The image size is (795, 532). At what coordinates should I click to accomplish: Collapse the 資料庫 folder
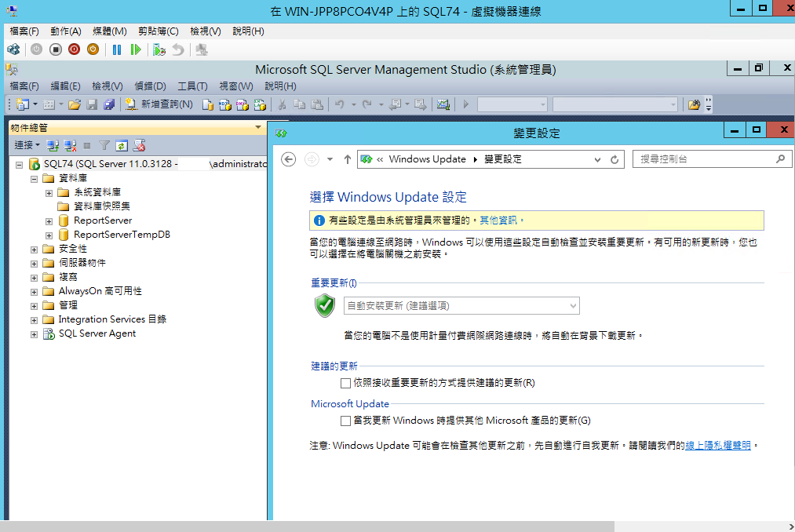click(34, 179)
